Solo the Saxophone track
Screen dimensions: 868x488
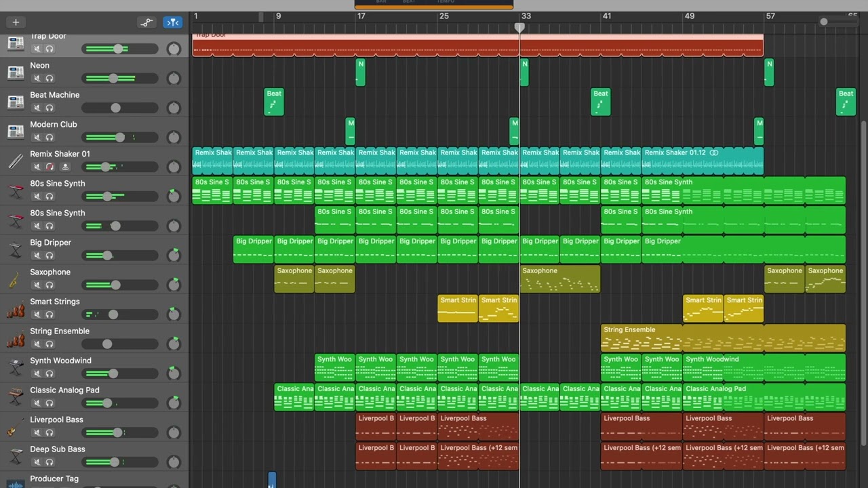[50, 285]
